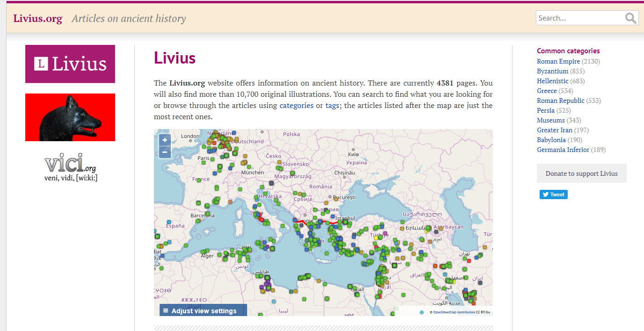Open the wolf statue thumbnail

tap(70, 117)
